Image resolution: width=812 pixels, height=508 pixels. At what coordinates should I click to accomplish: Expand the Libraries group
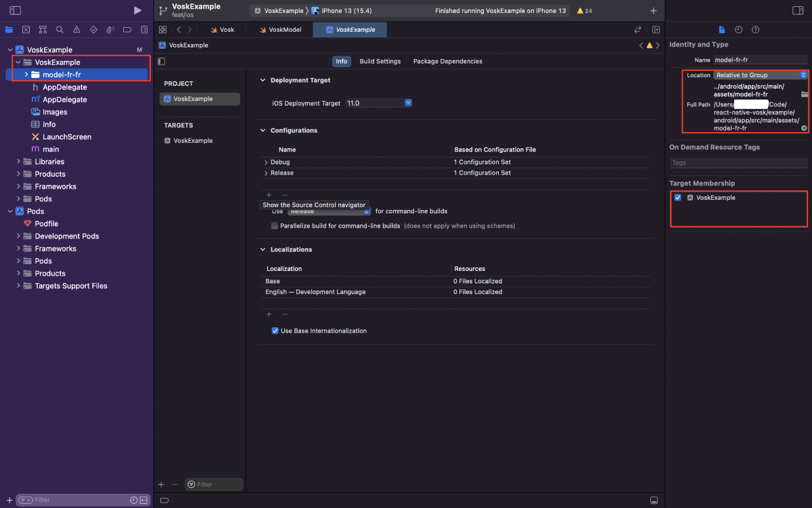[x=18, y=162]
